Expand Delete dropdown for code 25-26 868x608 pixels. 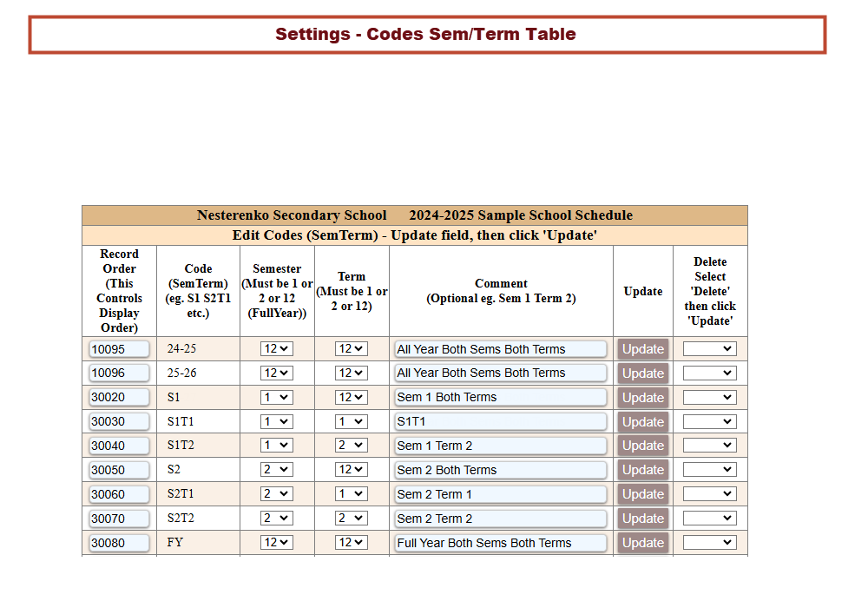point(709,373)
